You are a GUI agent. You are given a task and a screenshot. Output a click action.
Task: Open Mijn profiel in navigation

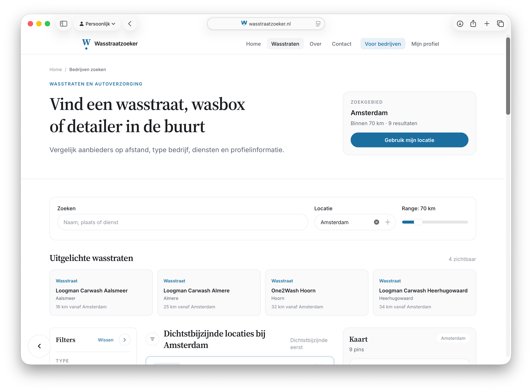point(425,44)
